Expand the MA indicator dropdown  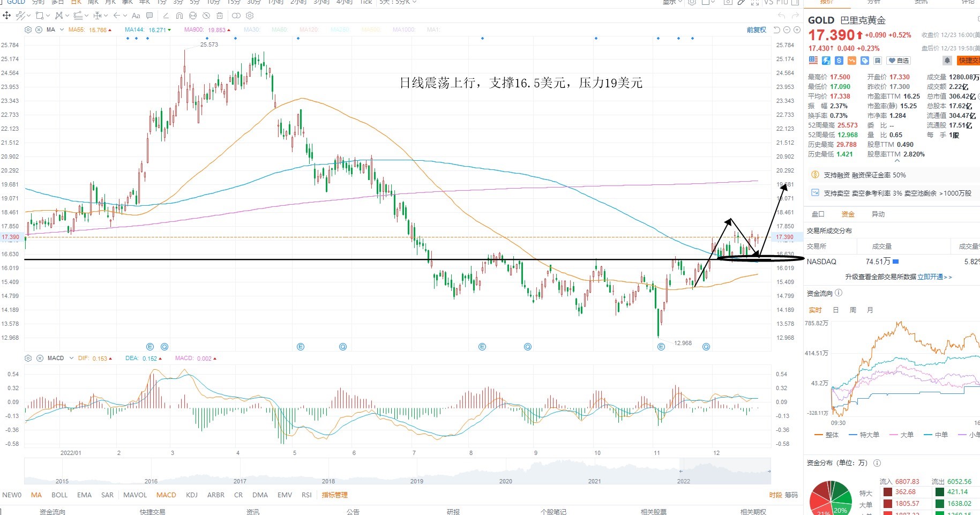point(62,29)
